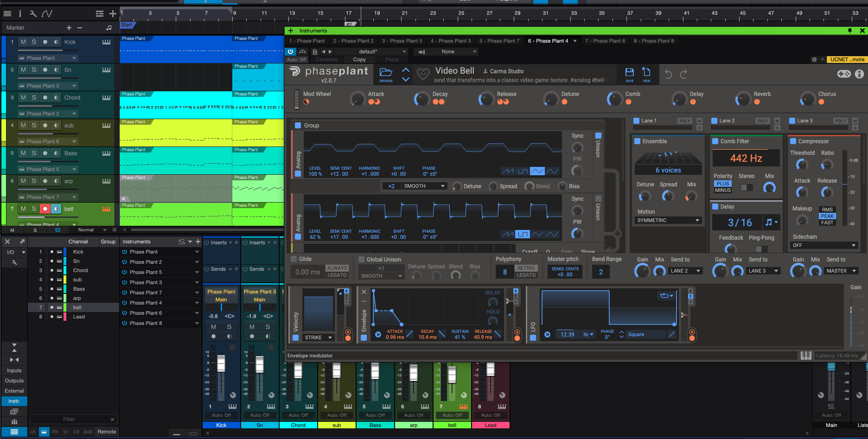Select RMS mode in Compressor

(828, 210)
